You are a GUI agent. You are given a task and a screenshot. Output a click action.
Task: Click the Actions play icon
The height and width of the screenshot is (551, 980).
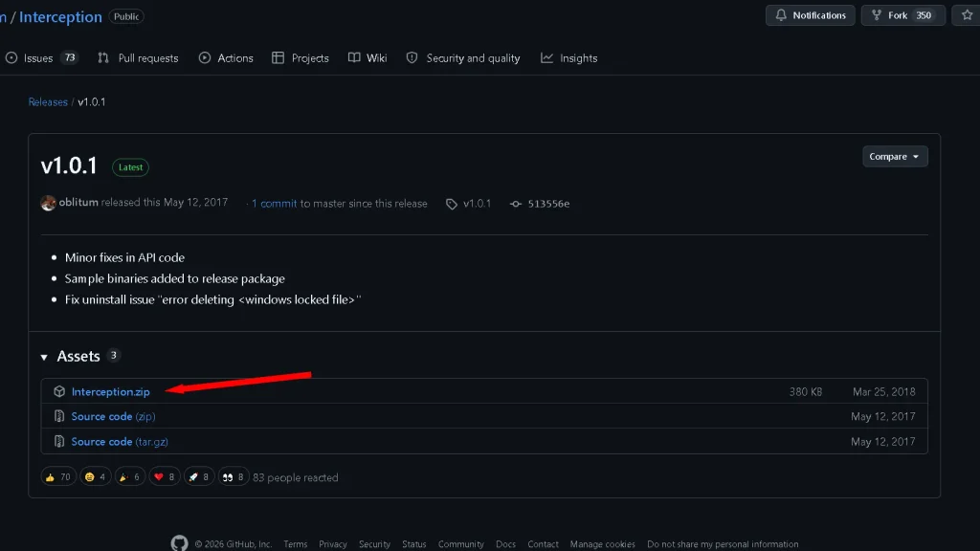point(205,58)
